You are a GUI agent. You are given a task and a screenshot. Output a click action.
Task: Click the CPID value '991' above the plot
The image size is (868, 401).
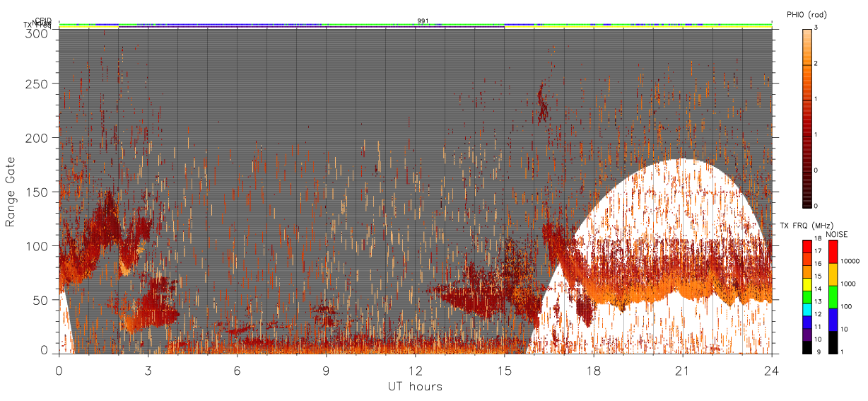point(423,21)
